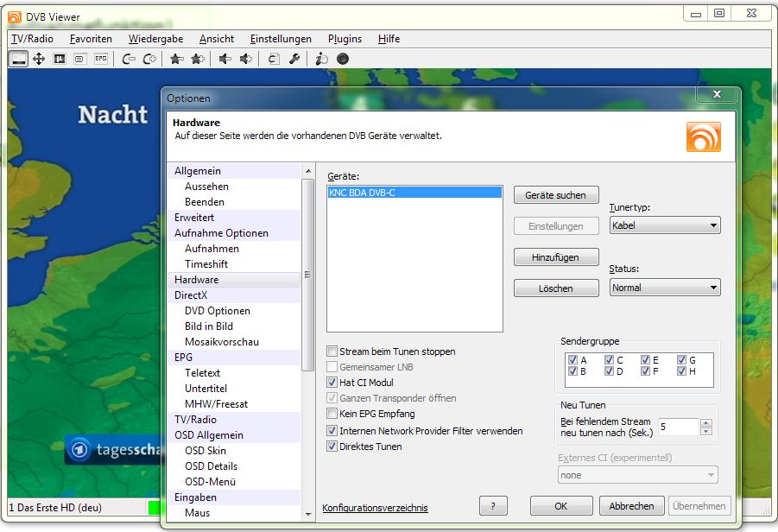Image resolution: width=778 pixels, height=532 pixels.
Task: Click the orange DVB logo in Optionen
Action: coord(703,136)
